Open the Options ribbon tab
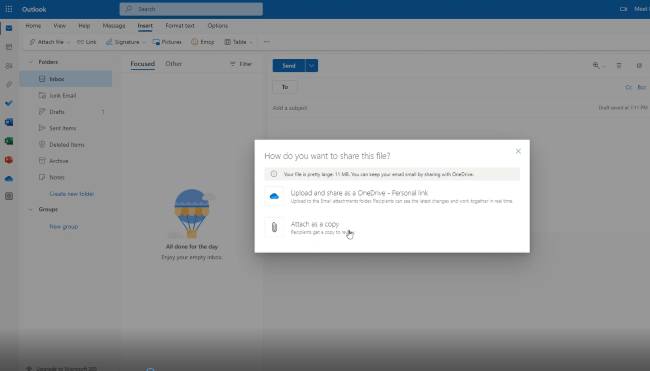Image resolution: width=650 pixels, height=371 pixels. (x=218, y=26)
